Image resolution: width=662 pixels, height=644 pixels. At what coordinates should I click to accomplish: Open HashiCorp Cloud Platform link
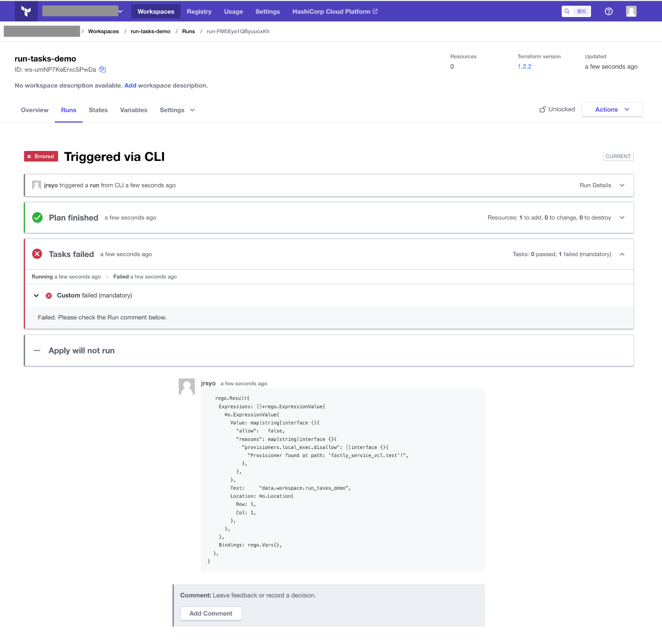tap(335, 11)
